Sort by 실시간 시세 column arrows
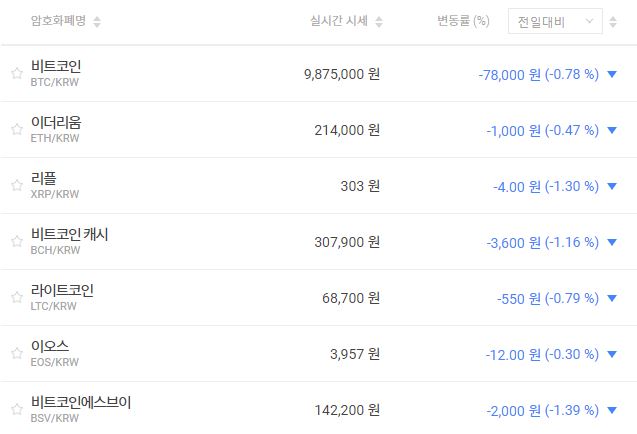637x434 pixels. click(379, 22)
